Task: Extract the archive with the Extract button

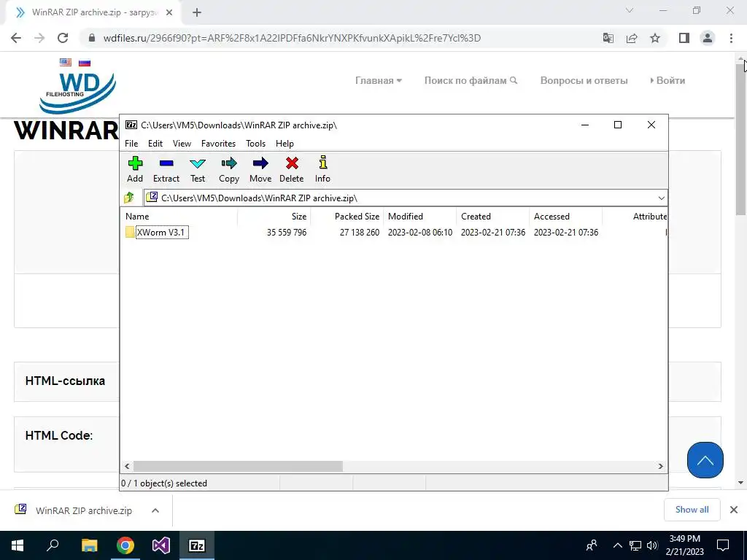Action: coord(166,169)
